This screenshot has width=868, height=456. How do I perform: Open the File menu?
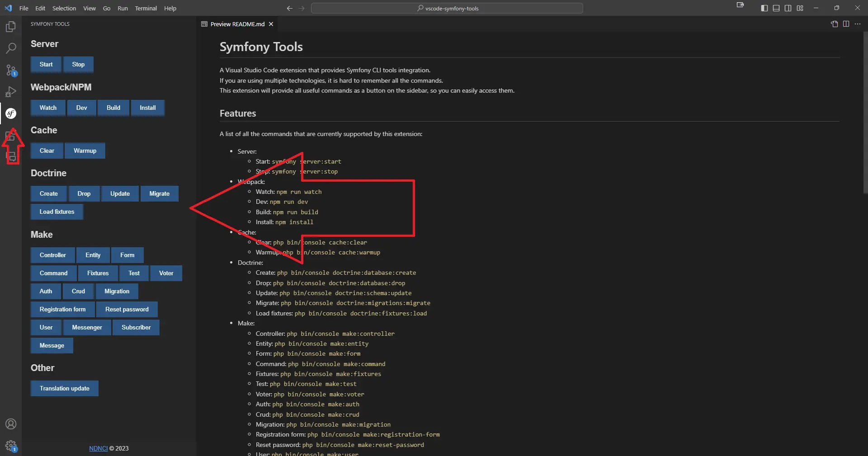pyautogui.click(x=24, y=8)
